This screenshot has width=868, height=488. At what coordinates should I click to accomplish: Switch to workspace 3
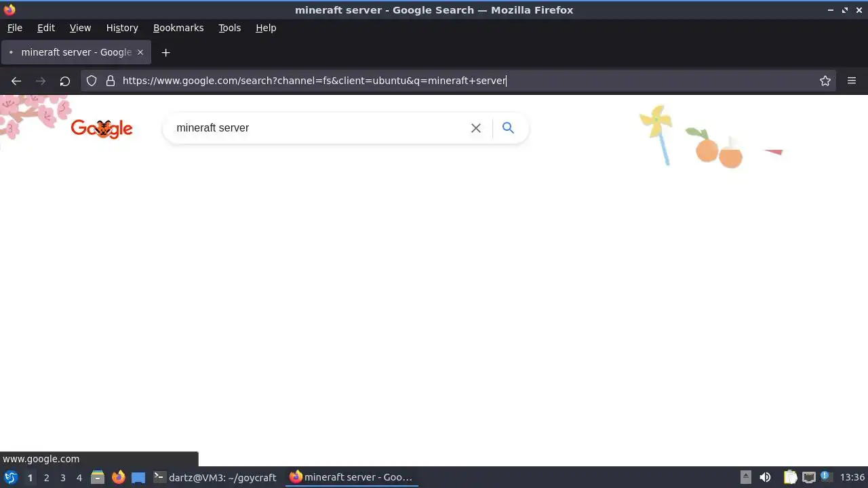coord(62,477)
